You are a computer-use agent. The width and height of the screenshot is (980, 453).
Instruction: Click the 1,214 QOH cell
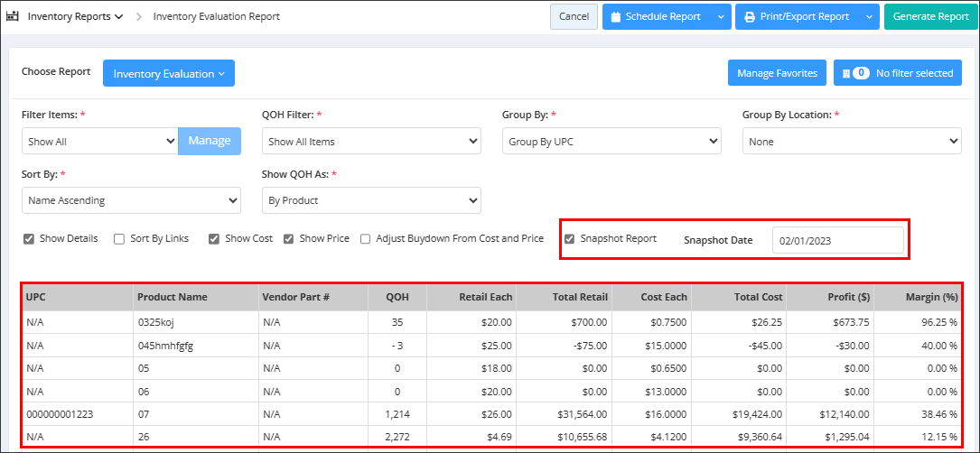[x=397, y=413]
